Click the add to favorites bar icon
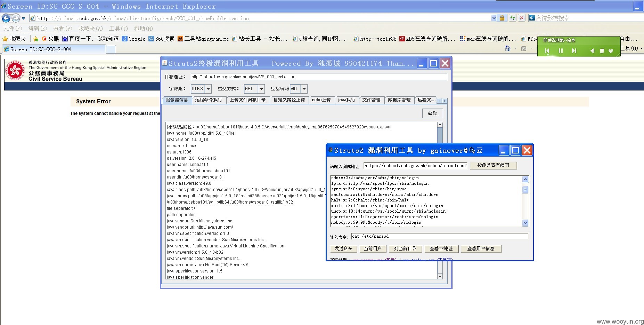Screen dimensions: 644x325 36,39
